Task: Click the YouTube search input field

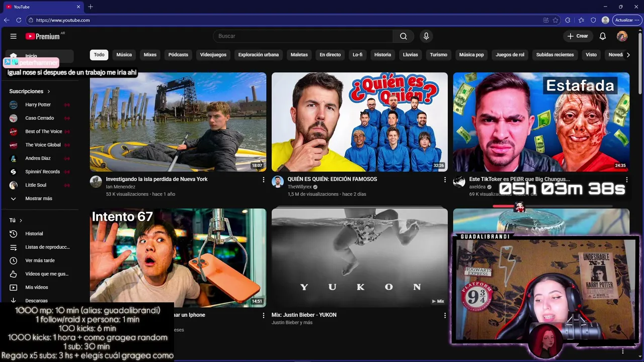Action: [303, 36]
